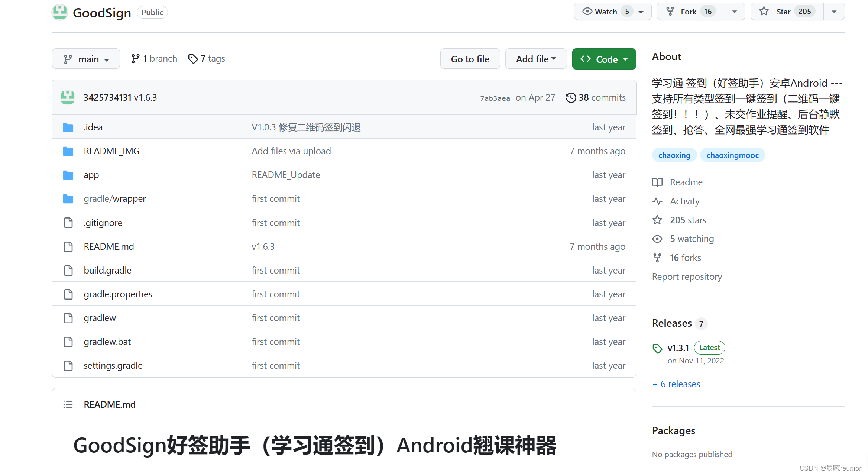Click the README.md file icon in file list

68,246
